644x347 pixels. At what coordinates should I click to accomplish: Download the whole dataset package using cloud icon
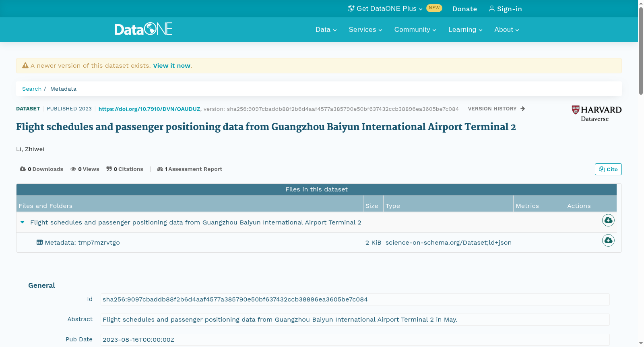[x=608, y=220]
